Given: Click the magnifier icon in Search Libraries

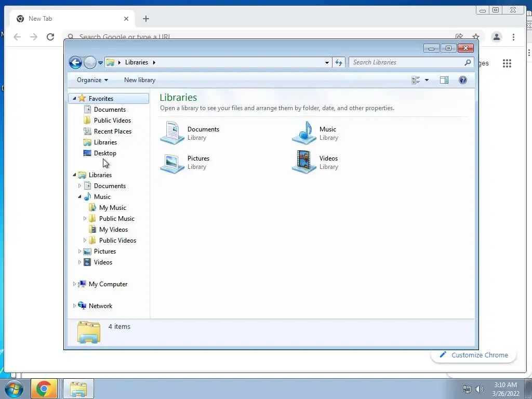Looking at the screenshot, I should [x=468, y=62].
